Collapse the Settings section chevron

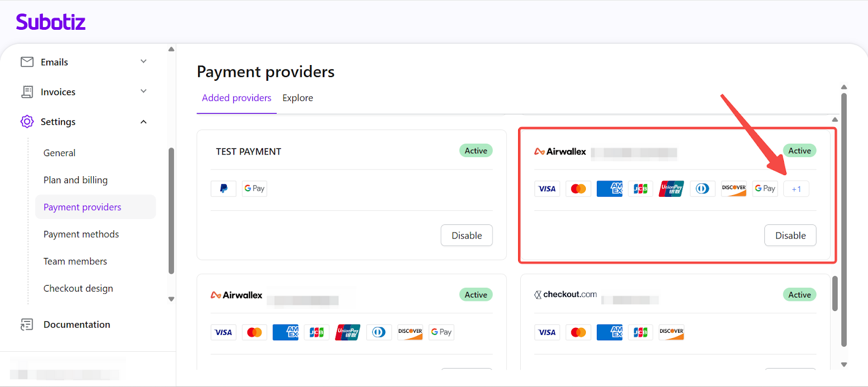pos(143,121)
